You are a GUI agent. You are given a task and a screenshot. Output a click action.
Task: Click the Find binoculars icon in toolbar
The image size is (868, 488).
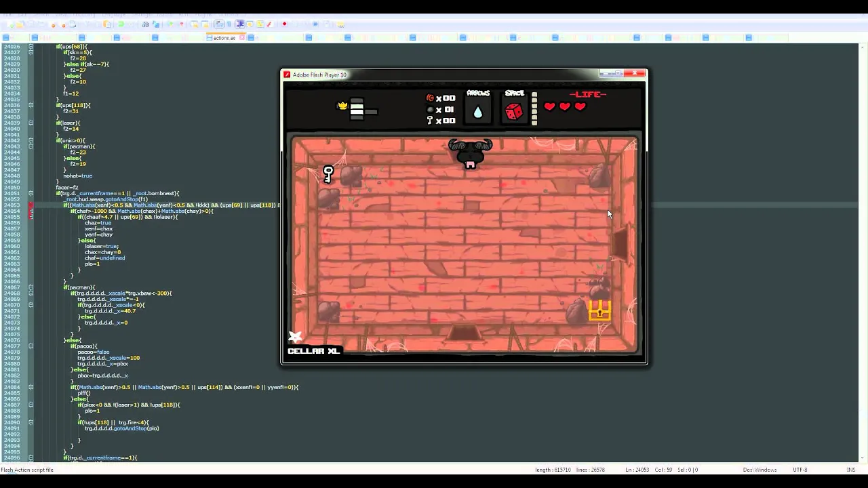pyautogui.click(x=145, y=24)
